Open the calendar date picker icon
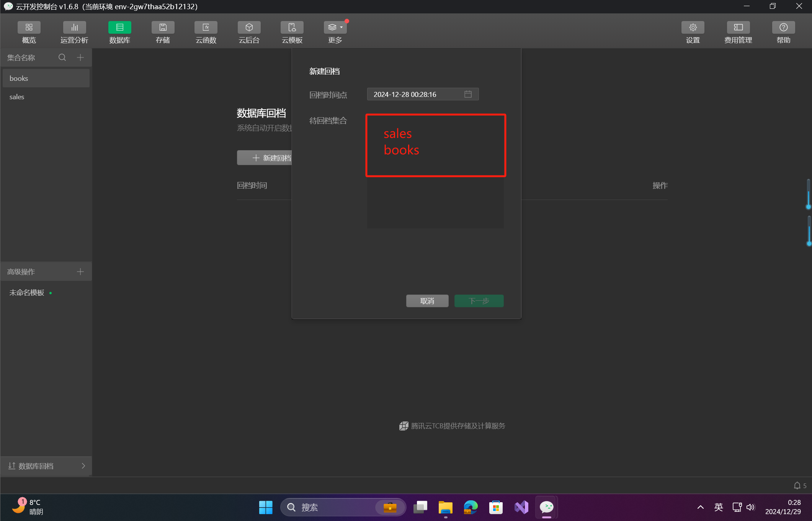Image resolution: width=812 pixels, height=521 pixels. click(x=468, y=94)
